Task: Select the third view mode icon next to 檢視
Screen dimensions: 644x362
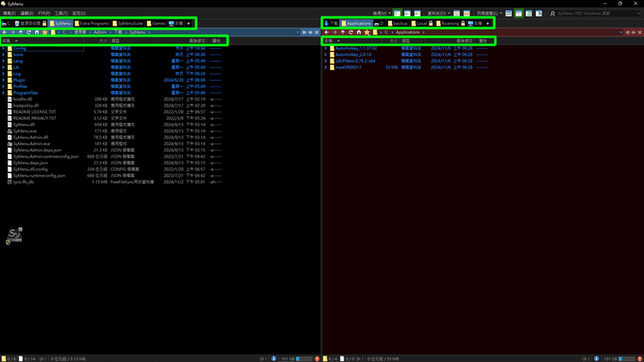Action: [417, 13]
